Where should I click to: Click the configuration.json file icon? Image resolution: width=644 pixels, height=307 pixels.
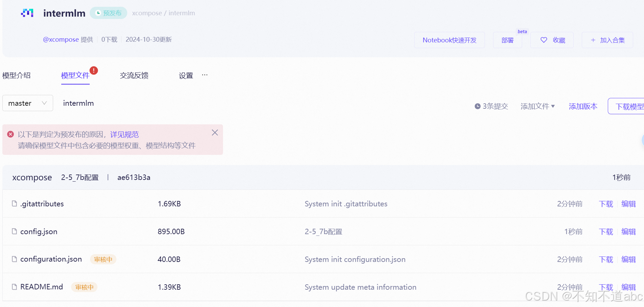coord(14,259)
